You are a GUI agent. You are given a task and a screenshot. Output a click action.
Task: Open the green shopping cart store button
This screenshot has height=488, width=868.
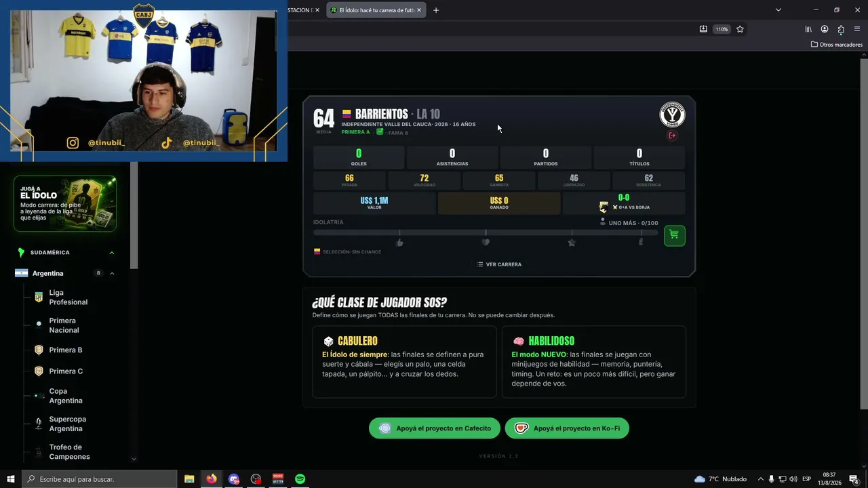click(674, 235)
